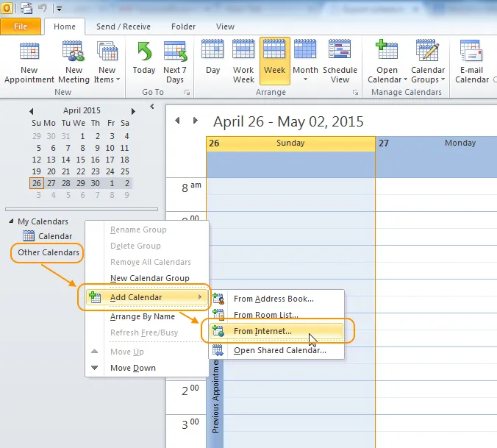This screenshot has height=448, width=497.
Task: Open the Open Calendar dropdown
Action: [x=387, y=62]
